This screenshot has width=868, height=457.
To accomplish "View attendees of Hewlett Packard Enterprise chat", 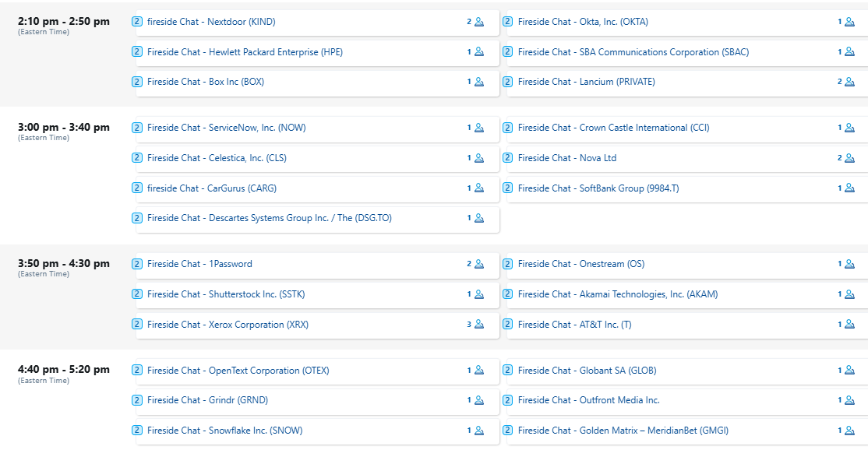I will (x=479, y=52).
